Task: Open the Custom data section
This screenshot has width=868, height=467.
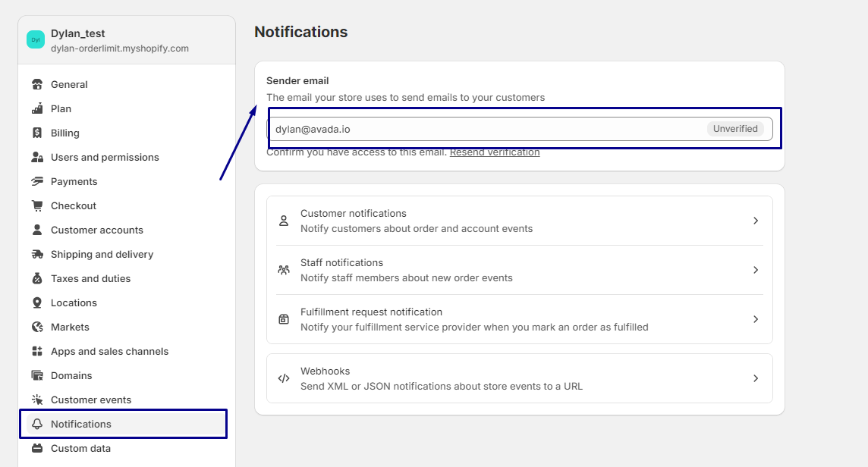Action: (x=80, y=448)
